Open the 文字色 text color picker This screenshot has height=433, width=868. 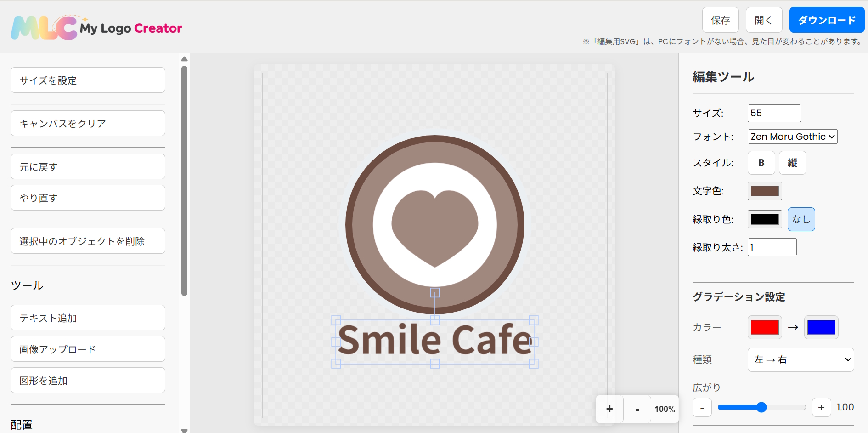[765, 191]
